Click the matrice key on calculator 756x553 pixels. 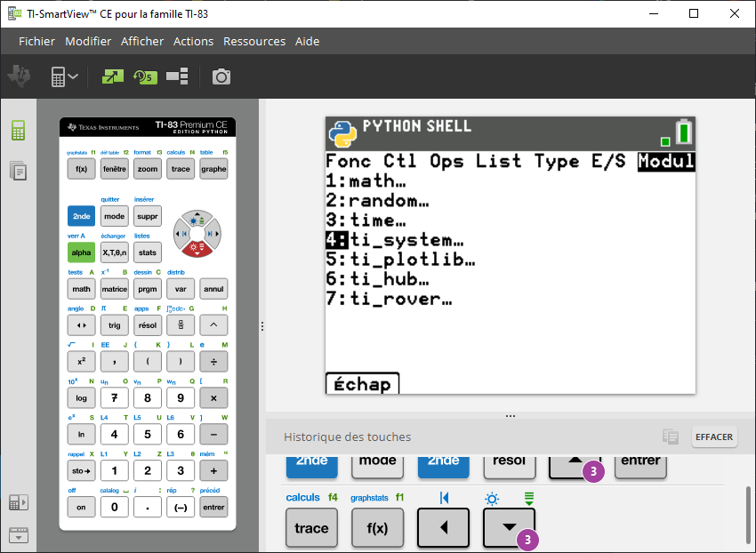pyautogui.click(x=114, y=289)
